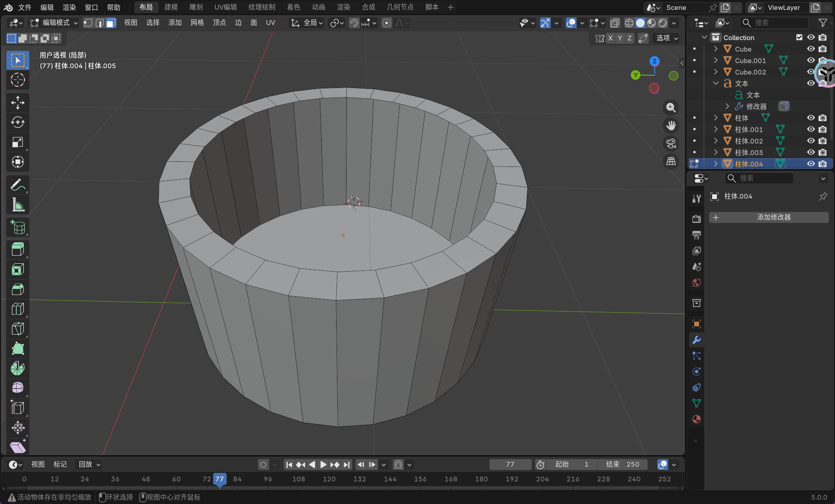Screen dimensions: 835x504
Task: Uncheck the Collection exclude checkbox
Action: [799, 37]
